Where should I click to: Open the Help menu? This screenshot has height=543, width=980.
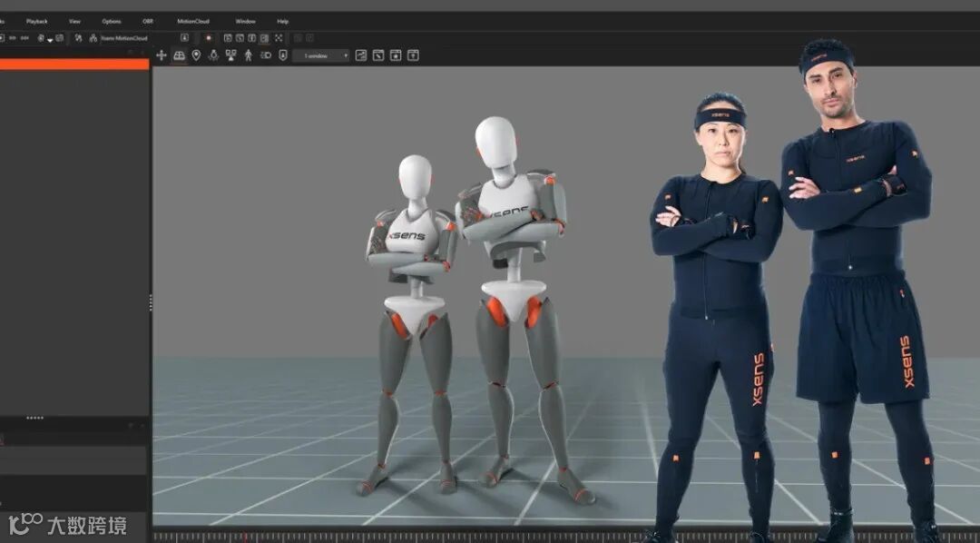coord(282,21)
